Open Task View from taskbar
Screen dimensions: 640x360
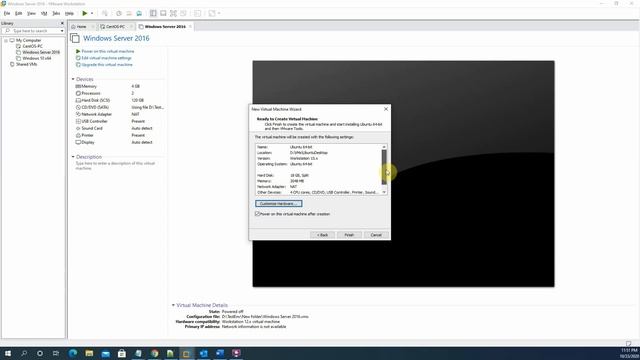(56, 353)
